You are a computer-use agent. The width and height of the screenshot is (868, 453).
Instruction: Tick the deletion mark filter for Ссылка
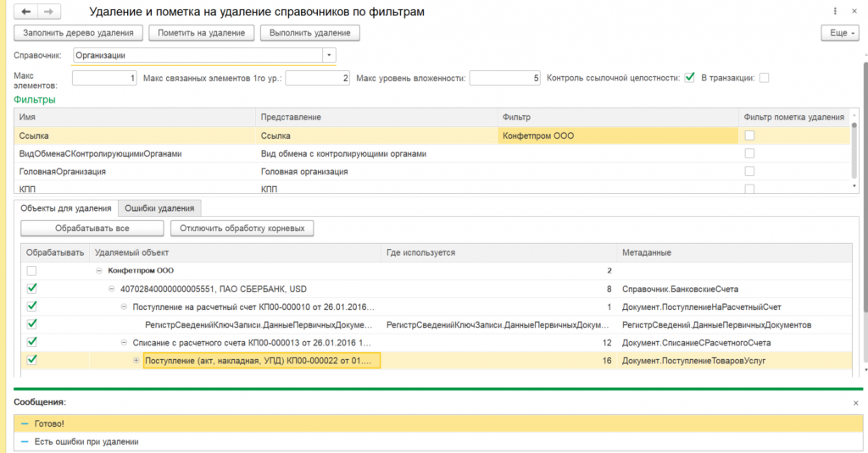(x=749, y=135)
